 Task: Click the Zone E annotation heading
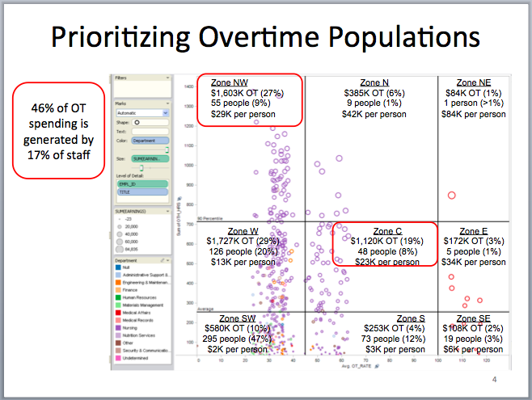(x=473, y=231)
